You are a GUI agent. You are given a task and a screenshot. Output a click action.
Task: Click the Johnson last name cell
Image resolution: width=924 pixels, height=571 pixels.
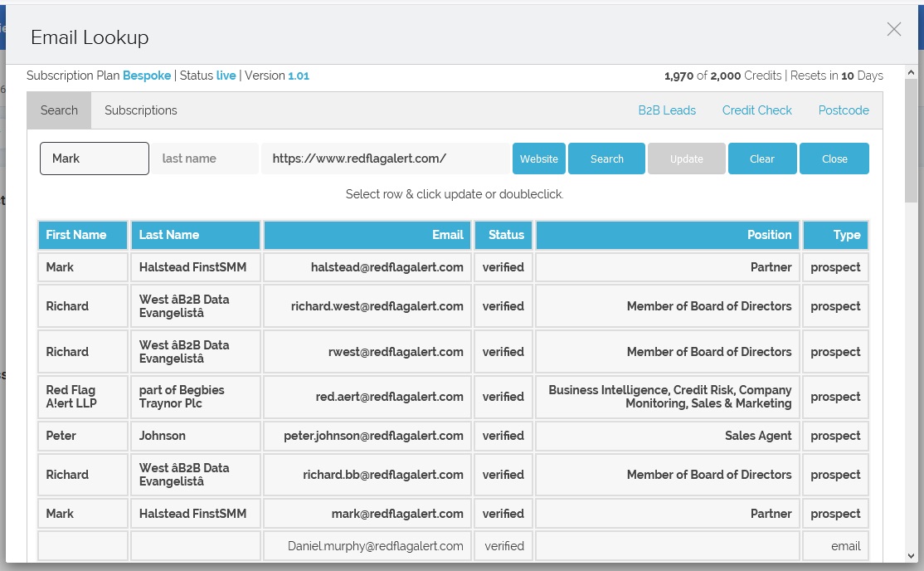pos(196,436)
